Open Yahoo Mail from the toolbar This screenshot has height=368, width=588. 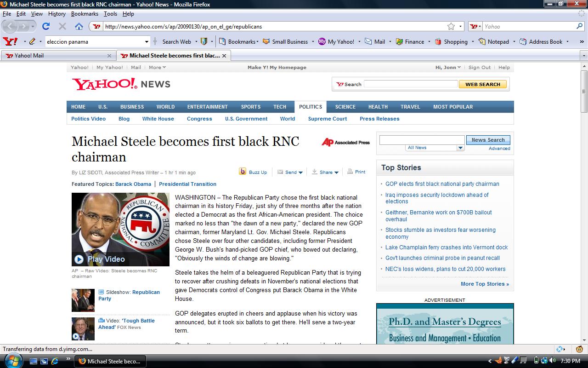point(375,41)
